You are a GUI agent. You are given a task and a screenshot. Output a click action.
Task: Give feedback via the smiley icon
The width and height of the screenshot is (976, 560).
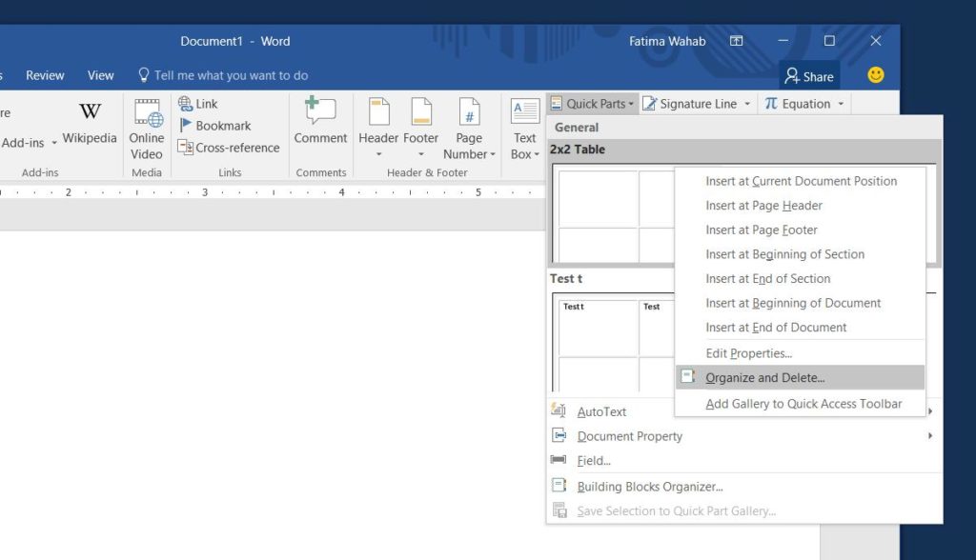(x=875, y=74)
